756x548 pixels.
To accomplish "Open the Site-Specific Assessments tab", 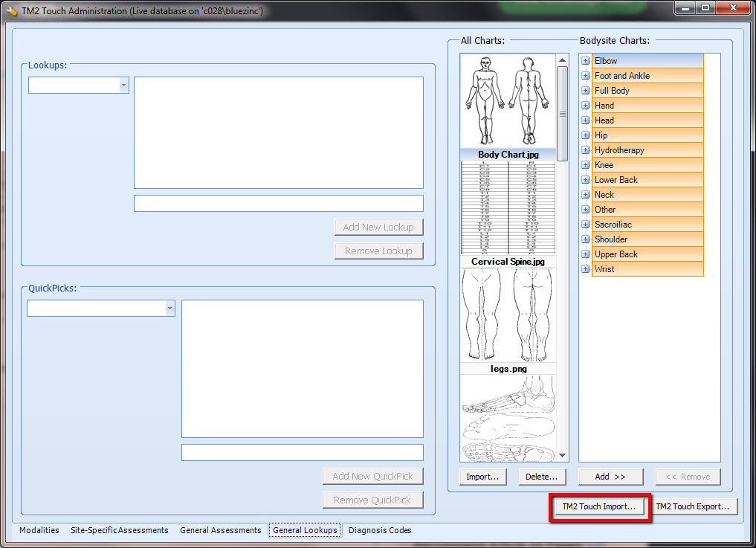I will [119, 530].
